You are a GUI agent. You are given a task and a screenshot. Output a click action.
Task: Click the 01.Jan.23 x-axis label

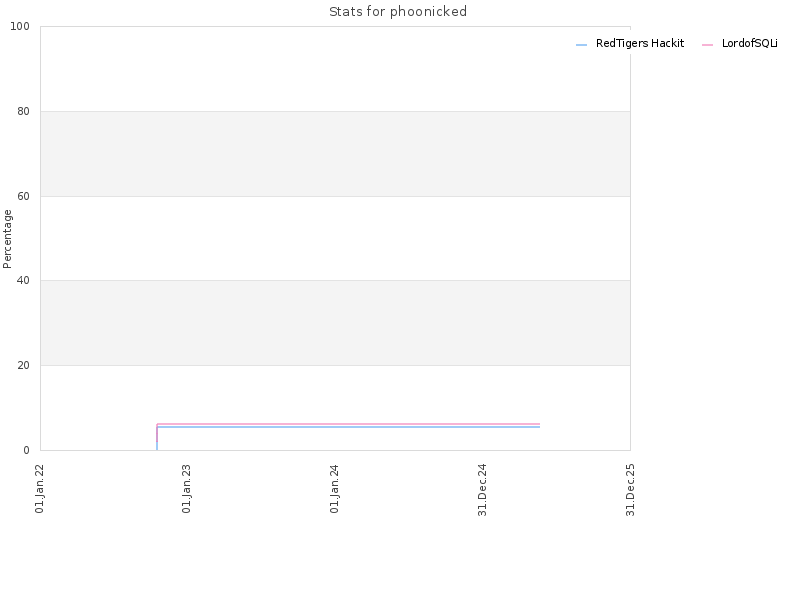[187, 489]
